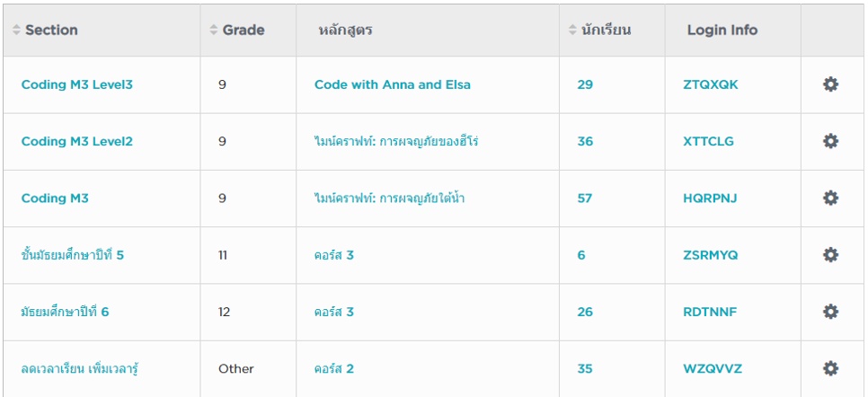This screenshot has width=868, height=397.
Task: Click the gear icon in the HQRPNJ row
Action: (x=830, y=198)
